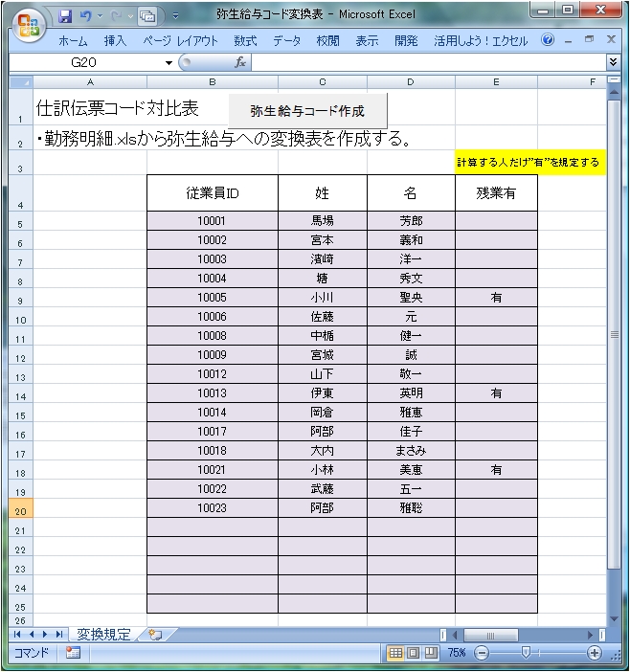Open the Customize Quick Access Toolbar dropdown

click(175, 16)
